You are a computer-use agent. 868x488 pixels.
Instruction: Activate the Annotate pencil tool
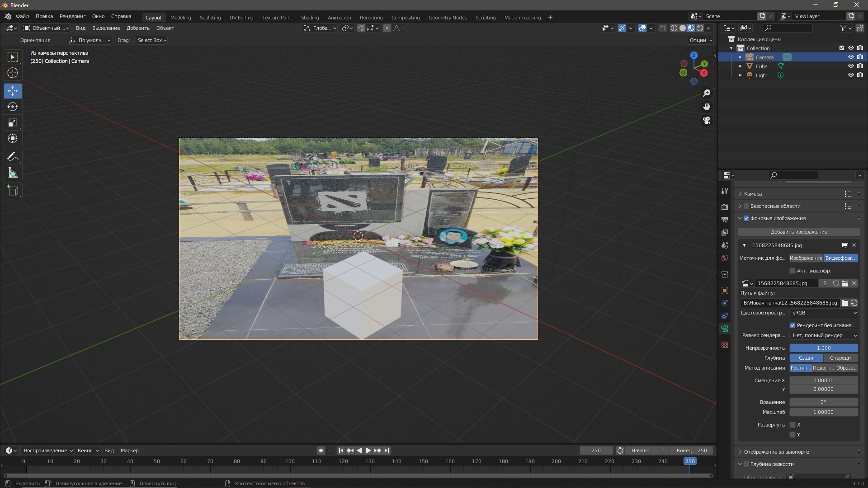tap(13, 157)
